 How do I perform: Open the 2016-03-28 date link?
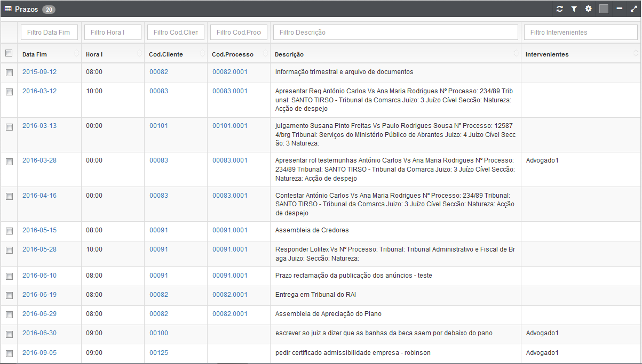click(39, 160)
